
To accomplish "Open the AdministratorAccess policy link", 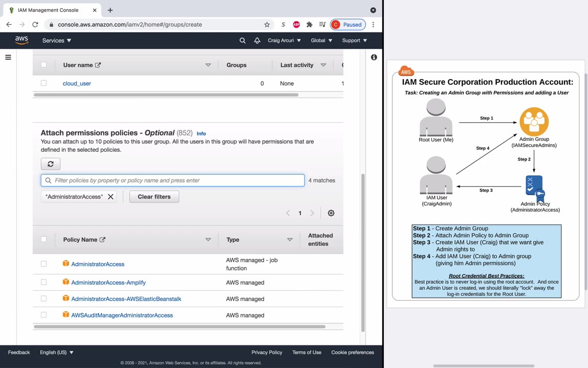I will (98, 264).
